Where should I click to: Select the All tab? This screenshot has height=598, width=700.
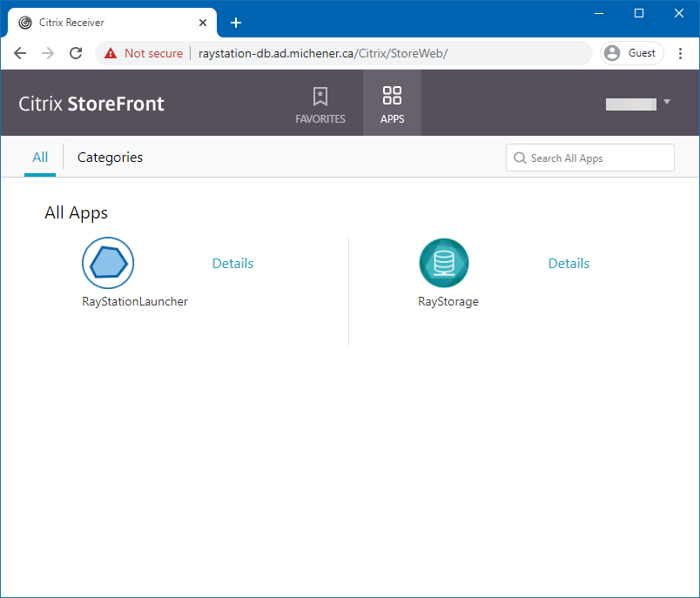(x=40, y=157)
